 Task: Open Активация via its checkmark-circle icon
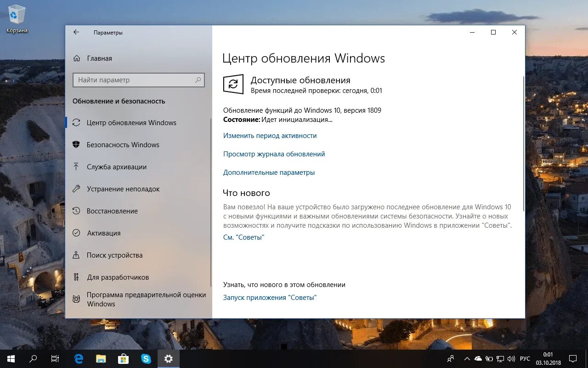tap(76, 233)
